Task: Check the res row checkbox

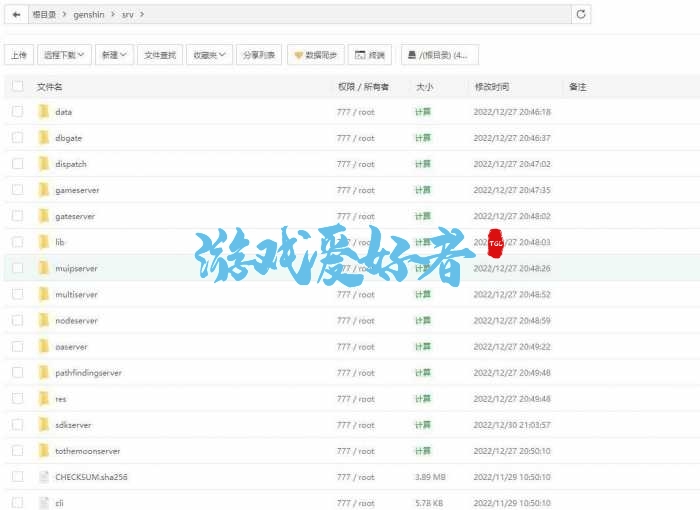Action: click(17, 398)
